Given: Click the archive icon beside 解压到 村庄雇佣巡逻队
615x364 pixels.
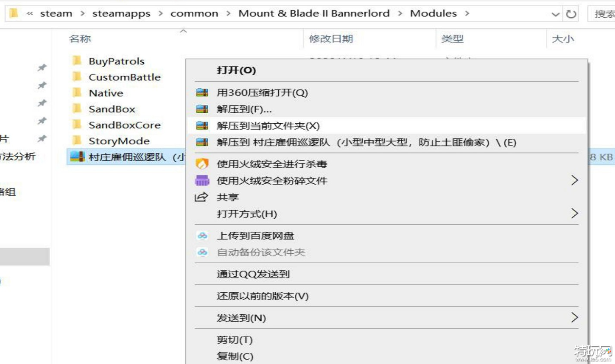Looking at the screenshot, I should pyautogui.click(x=202, y=142).
